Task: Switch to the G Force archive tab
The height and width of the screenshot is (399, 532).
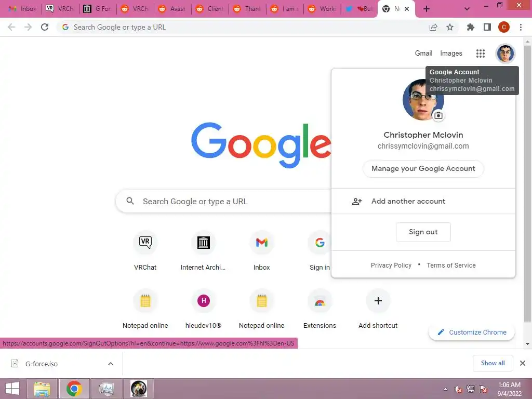Action: [x=97, y=9]
